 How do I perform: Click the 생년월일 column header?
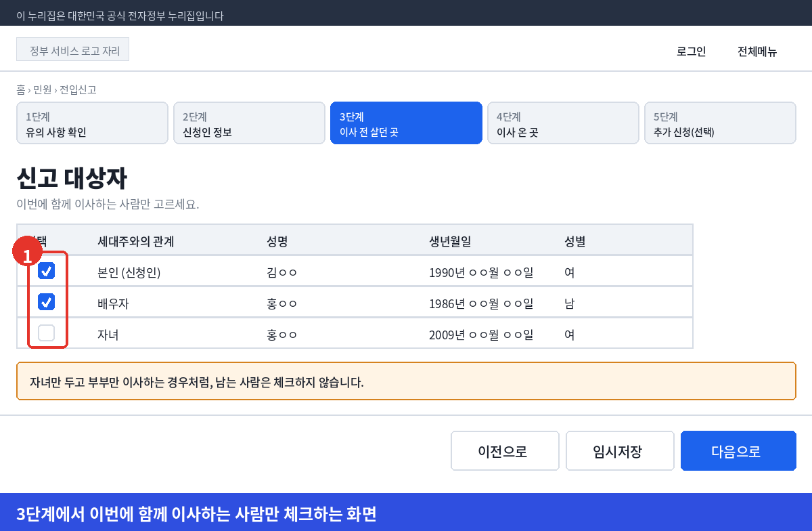[450, 241]
